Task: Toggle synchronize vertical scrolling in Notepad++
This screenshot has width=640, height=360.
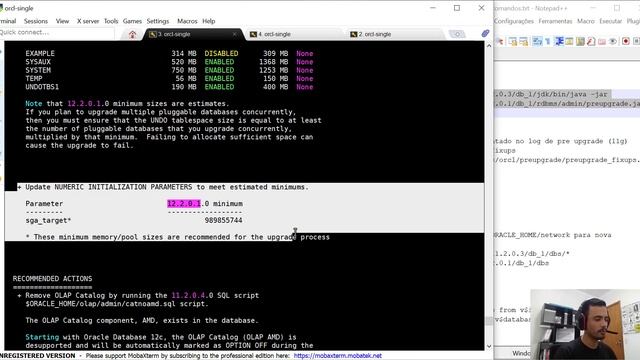Action: [513, 41]
